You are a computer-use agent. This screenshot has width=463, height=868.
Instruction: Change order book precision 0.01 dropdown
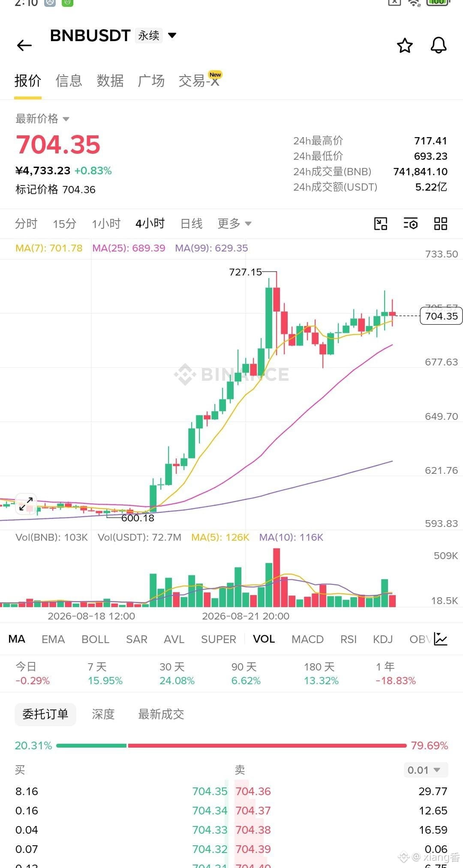pyautogui.click(x=426, y=770)
